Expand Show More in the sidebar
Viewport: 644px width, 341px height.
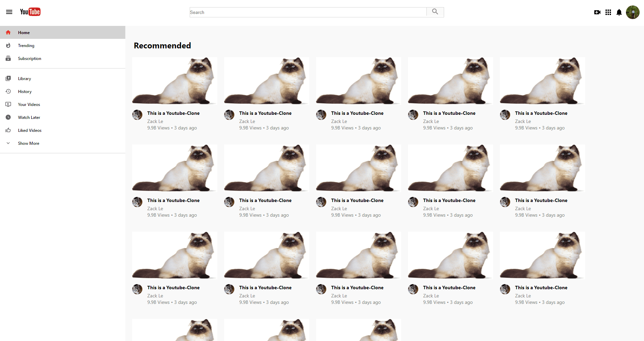[63, 143]
